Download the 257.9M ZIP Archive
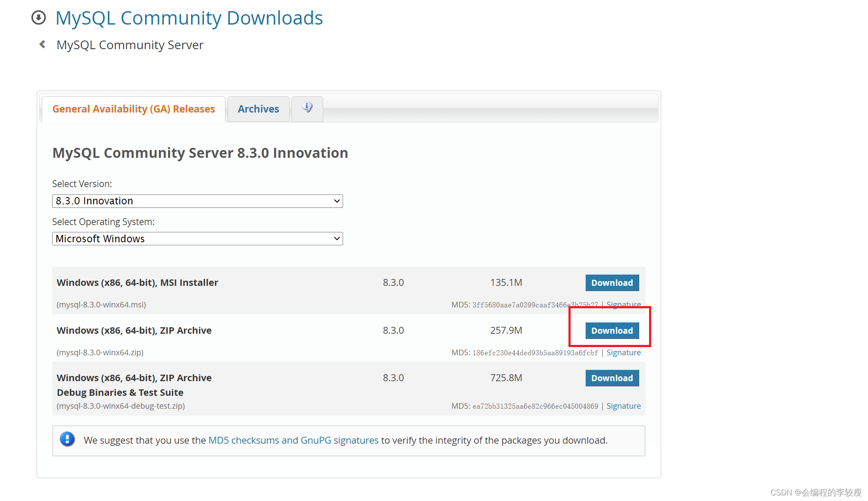 [612, 331]
